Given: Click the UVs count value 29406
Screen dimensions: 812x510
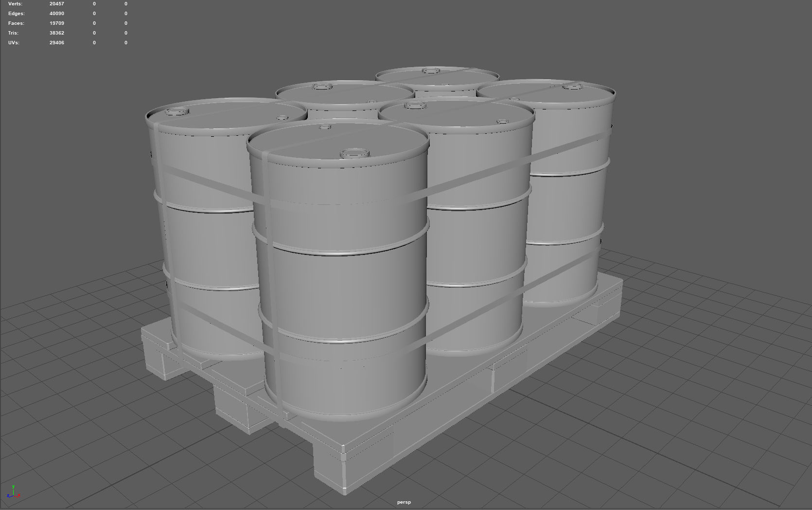Looking at the screenshot, I should tap(57, 43).
